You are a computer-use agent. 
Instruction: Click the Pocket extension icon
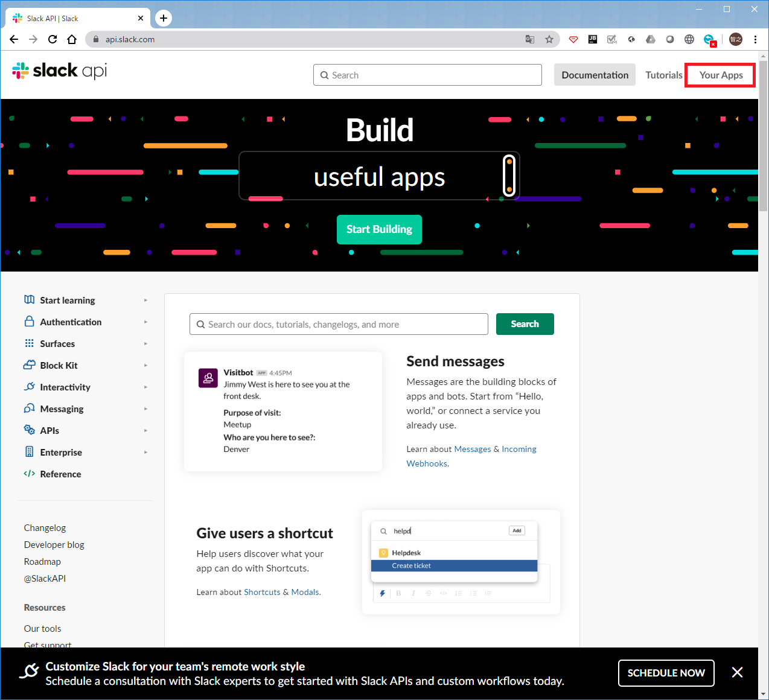(573, 39)
